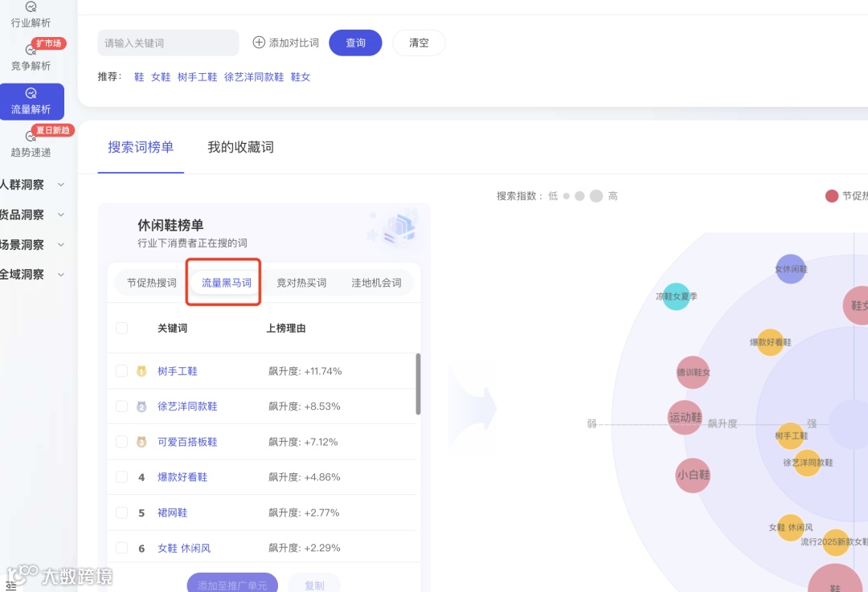Click the 流行2025新款女鞋 bubble
This screenshot has height=592, width=868.
click(835, 542)
